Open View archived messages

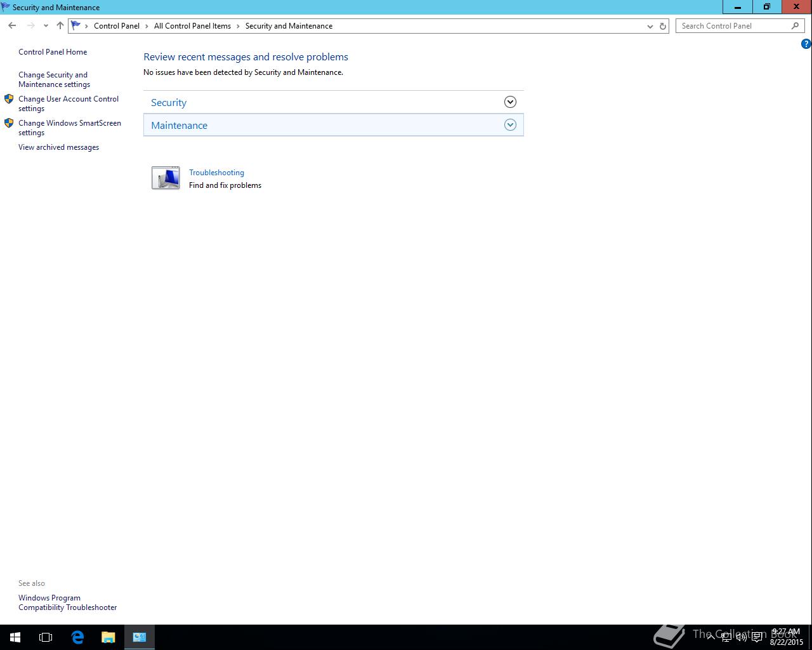pyautogui.click(x=58, y=147)
